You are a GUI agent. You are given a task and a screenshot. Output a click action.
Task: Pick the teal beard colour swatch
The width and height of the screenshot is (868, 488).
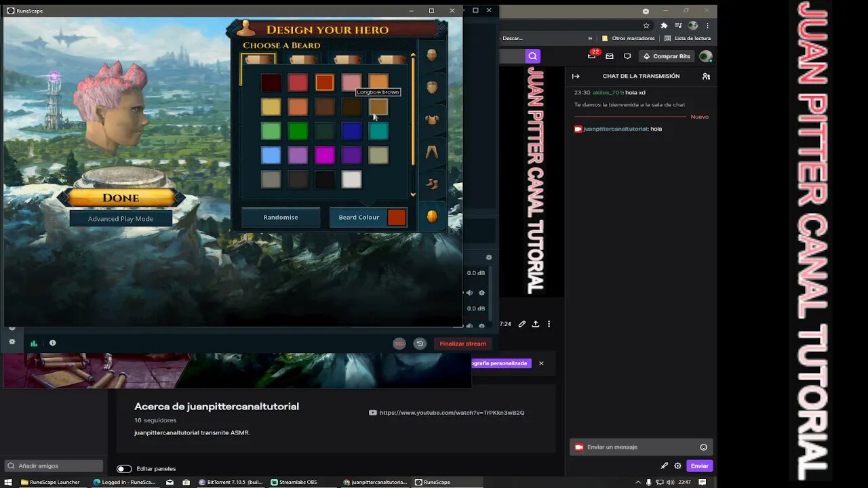point(378,131)
